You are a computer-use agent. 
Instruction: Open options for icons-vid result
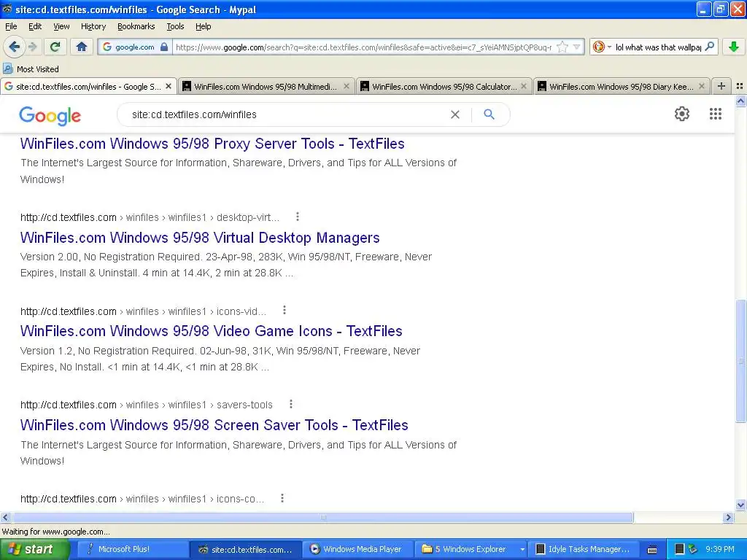pos(285,311)
